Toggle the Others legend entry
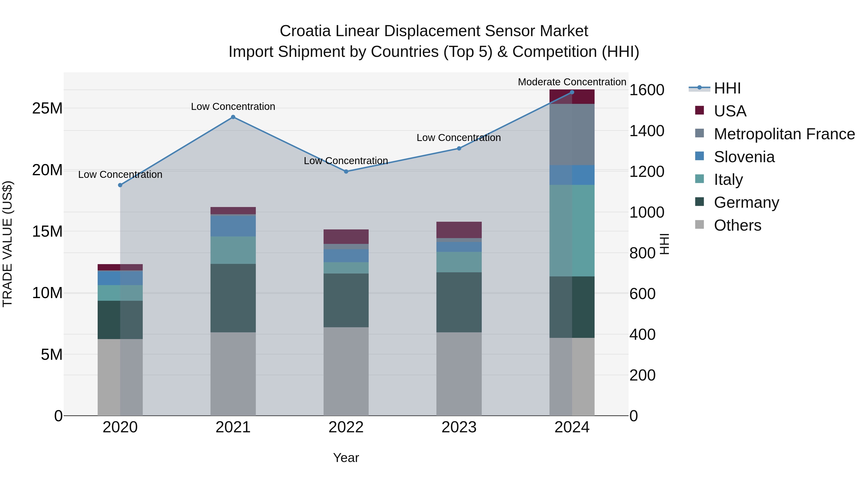 (728, 225)
